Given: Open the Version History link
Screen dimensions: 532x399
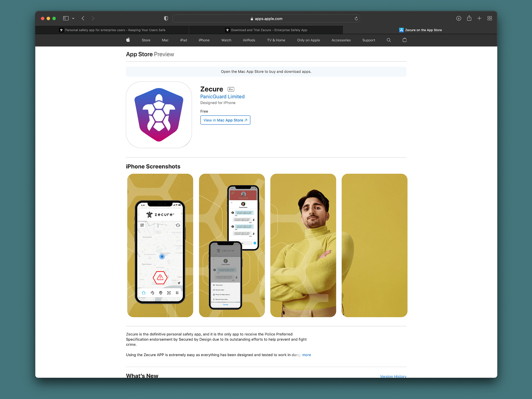Looking at the screenshot, I should (393, 376).
